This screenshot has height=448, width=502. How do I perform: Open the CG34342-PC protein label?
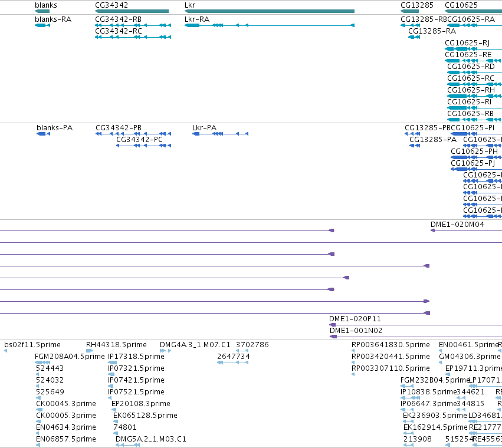tap(139, 140)
